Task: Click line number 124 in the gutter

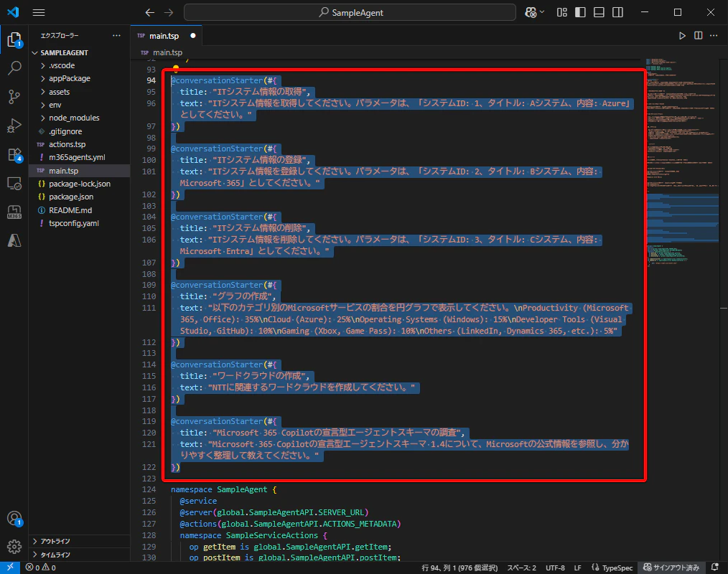Action: click(149, 489)
